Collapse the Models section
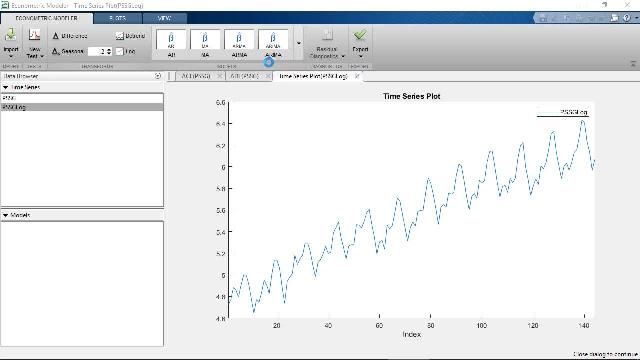 [x=6, y=215]
